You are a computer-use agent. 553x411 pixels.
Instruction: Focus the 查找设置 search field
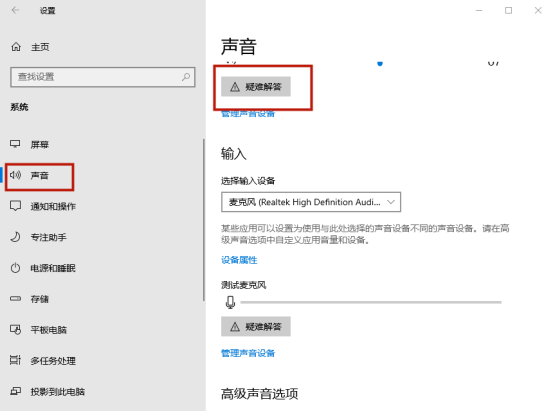(103, 77)
